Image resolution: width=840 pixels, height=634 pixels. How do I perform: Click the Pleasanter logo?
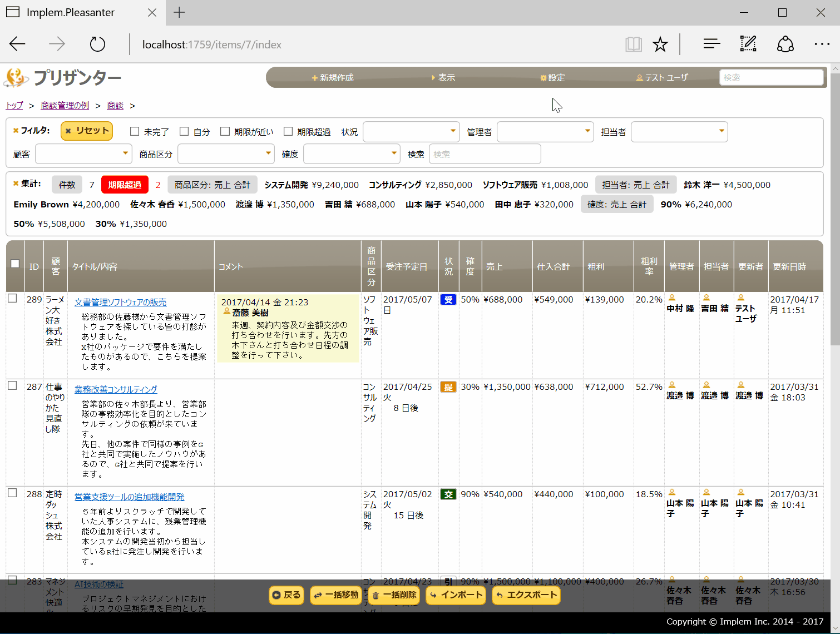coord(62,78)
